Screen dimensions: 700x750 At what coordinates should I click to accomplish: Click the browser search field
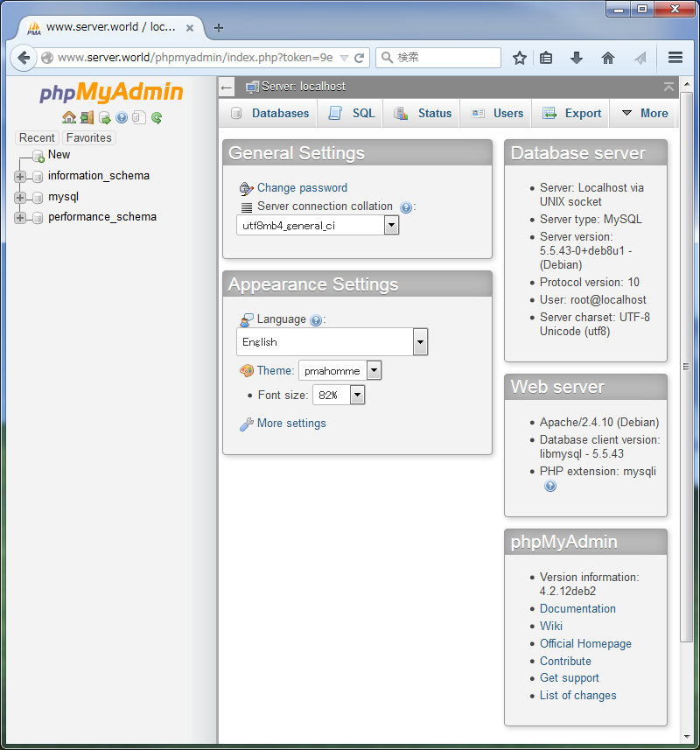[438, 58]
